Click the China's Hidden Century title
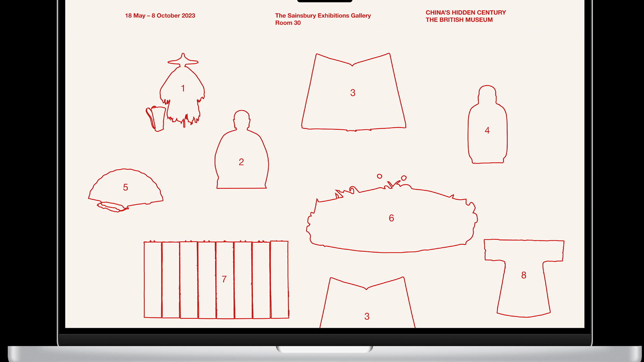 (x=466, y=12)
